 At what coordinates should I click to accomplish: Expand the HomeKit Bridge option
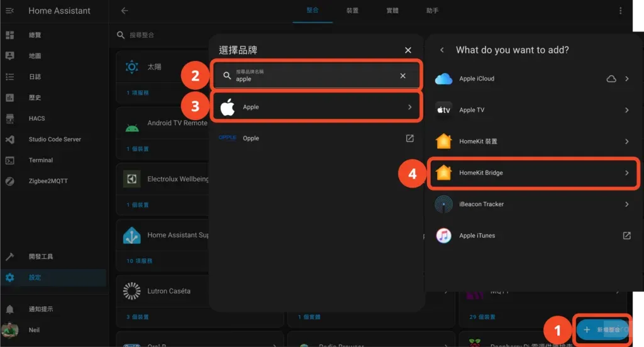click(x=533, y=173)
